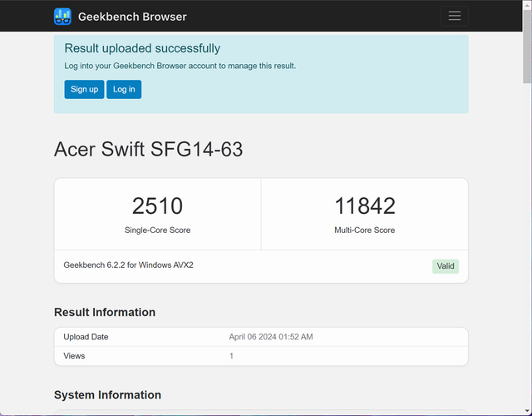
Task: Click the Geekbench logo icon
Action: [62, 17]
